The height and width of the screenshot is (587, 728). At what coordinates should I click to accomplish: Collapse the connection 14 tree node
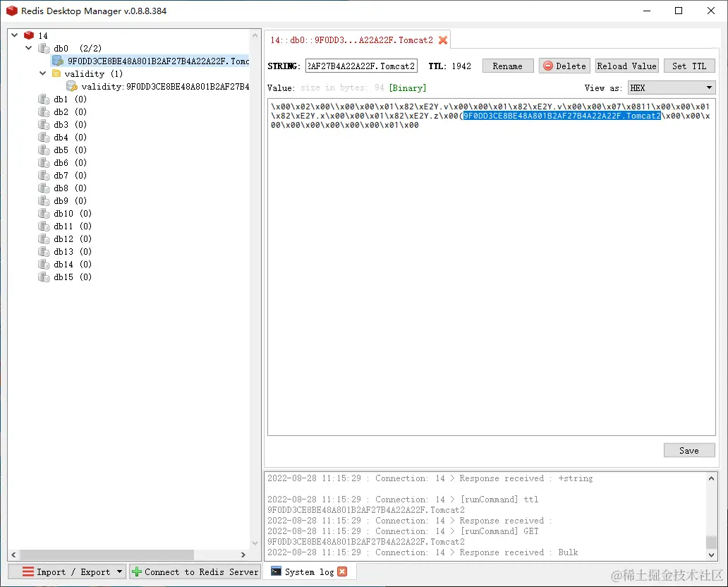(x=14, y=35)
